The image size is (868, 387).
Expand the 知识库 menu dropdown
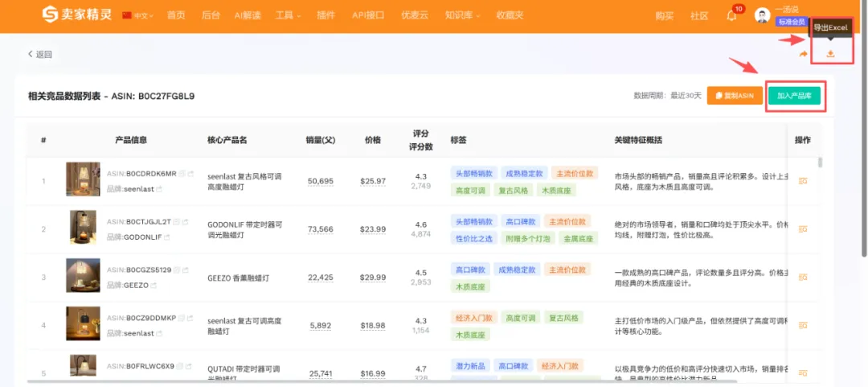[x=462, y=15]
